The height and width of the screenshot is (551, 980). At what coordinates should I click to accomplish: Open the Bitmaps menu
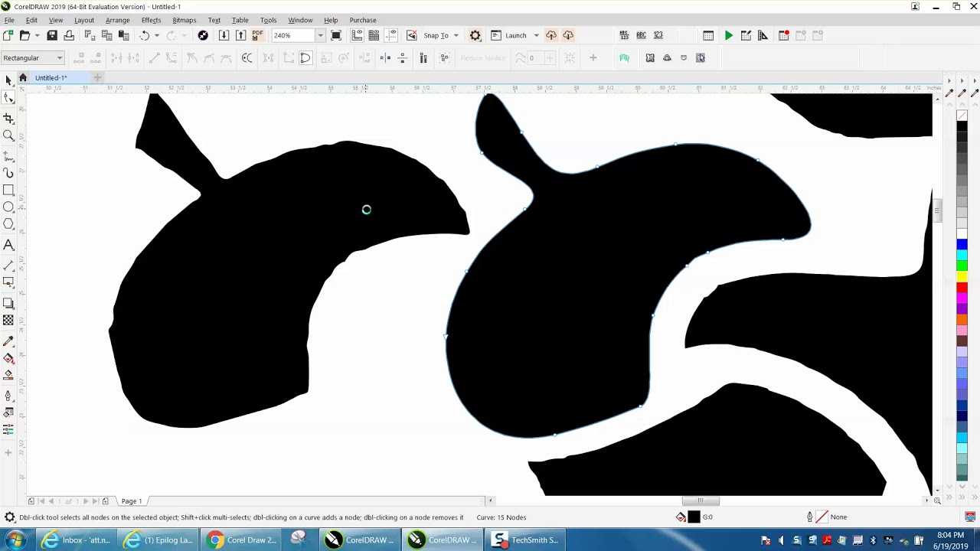pos(184,20)
